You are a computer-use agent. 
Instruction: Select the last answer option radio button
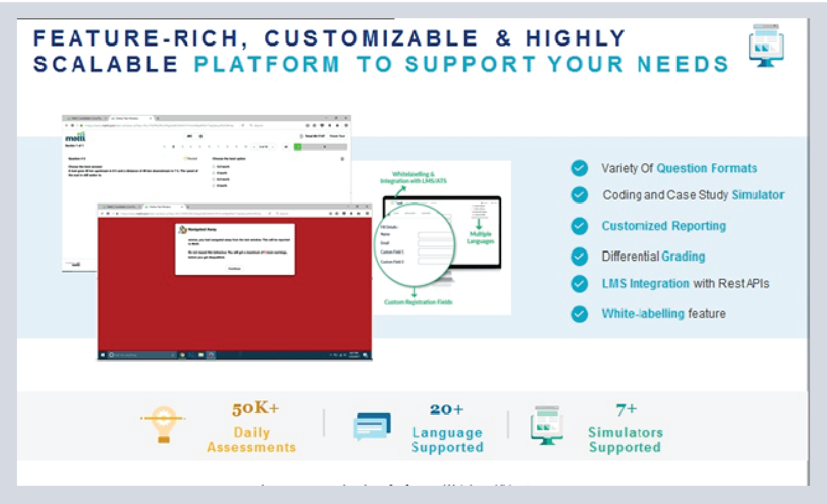point(214,186)
